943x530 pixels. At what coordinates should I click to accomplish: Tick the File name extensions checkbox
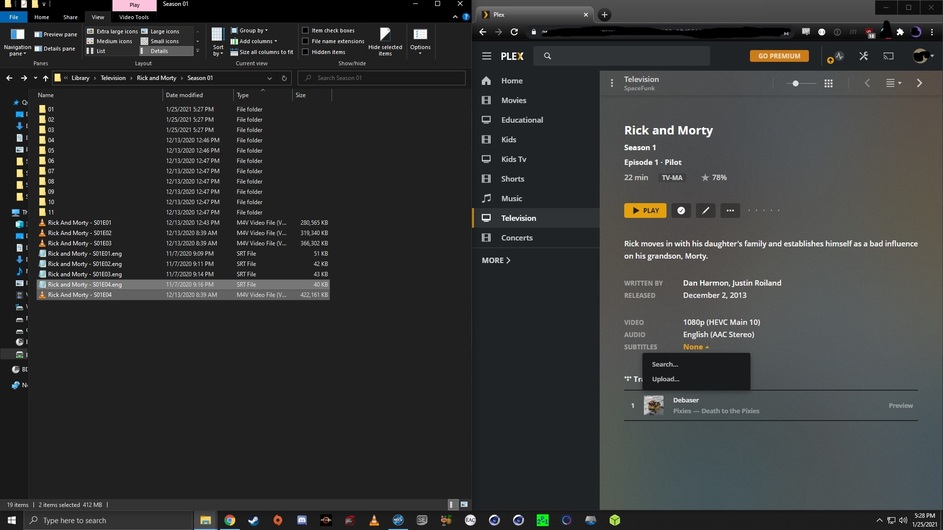coord(305,41)
